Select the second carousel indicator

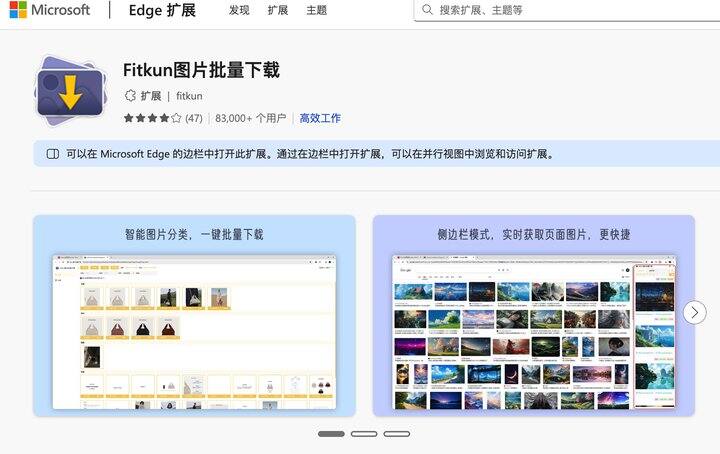[x=364, y=434]
